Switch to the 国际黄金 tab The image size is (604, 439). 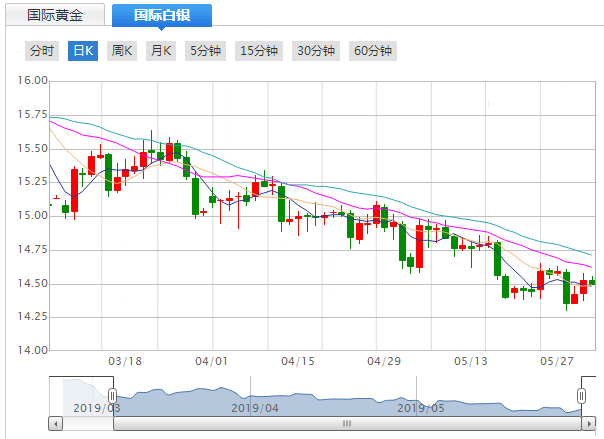tap(55, 15)
